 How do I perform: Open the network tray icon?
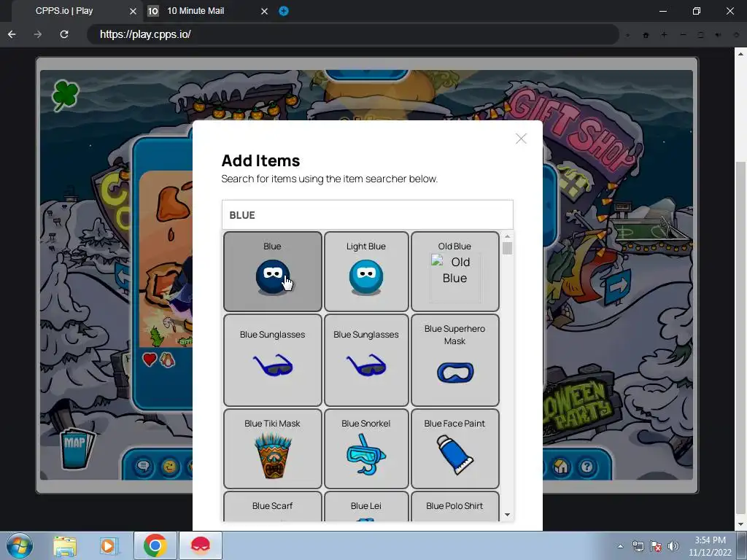pos(638,546)
